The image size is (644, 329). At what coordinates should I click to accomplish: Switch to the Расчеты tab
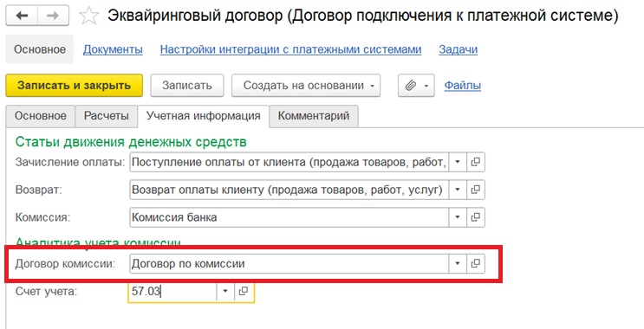pos(107,116)
